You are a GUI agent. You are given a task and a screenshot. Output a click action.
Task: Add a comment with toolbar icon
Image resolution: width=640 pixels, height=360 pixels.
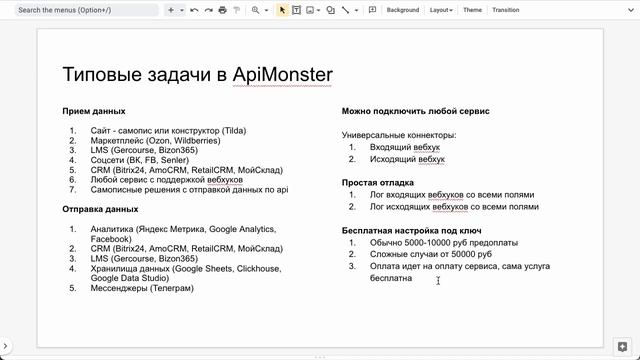point(372,10)
